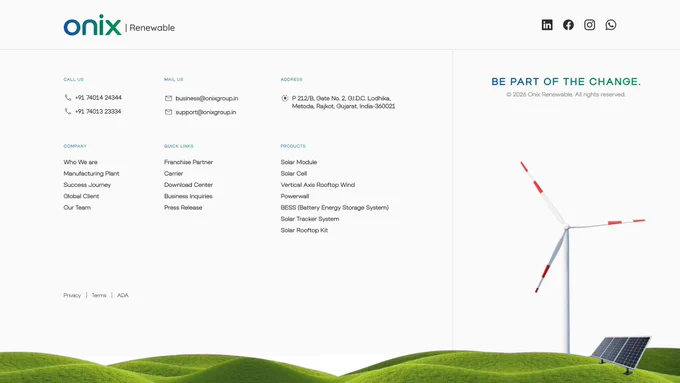The height and width of the screenshot is (383, 680).
Task: Click the envelope icon beside support@onixgroup.in
Action: [x=168, y=112]
